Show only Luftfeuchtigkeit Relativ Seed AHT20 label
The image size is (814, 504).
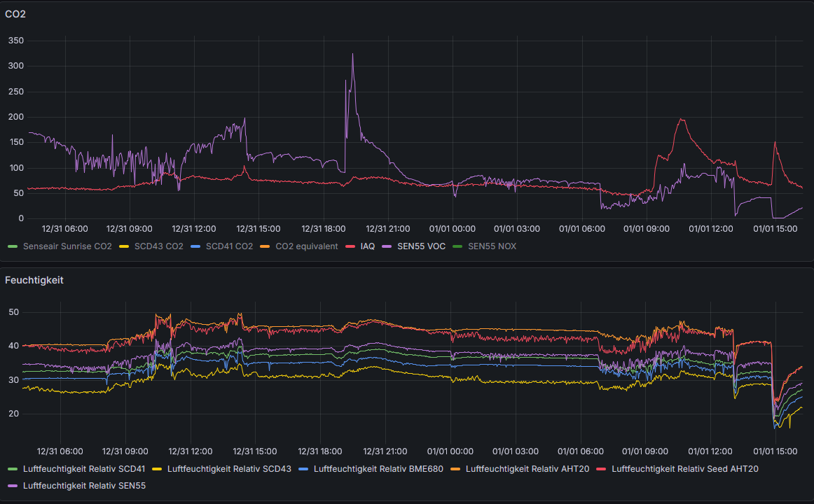pos(684,469)
